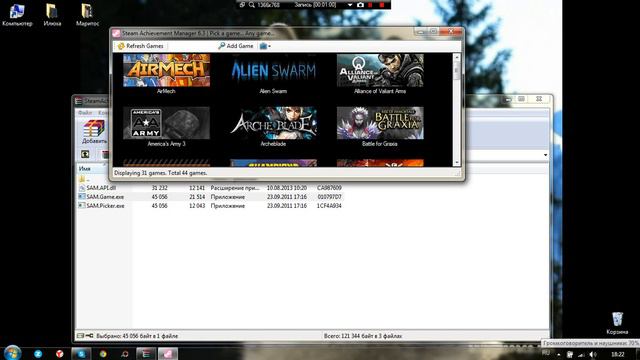Click the recorder camera snapshot icon
The width and height of the screenshot is (640, 360).
pyautogui.click(x=360, y=5)
